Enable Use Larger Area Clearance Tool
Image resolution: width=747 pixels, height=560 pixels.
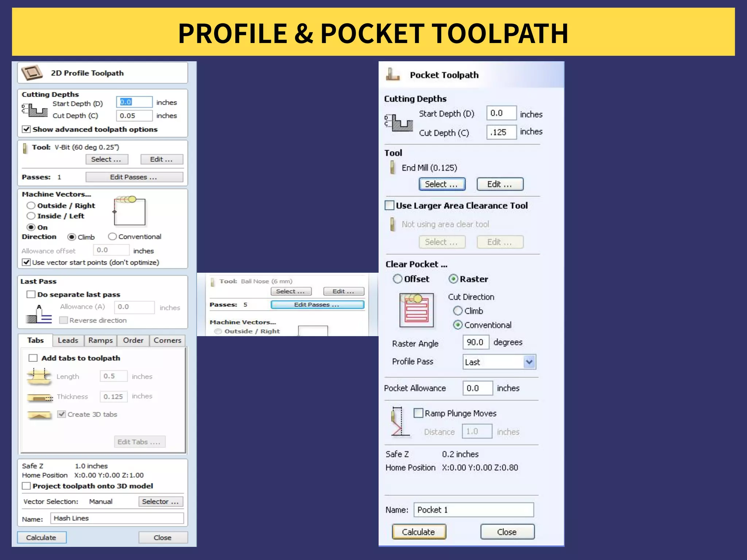tap(390, 206)
